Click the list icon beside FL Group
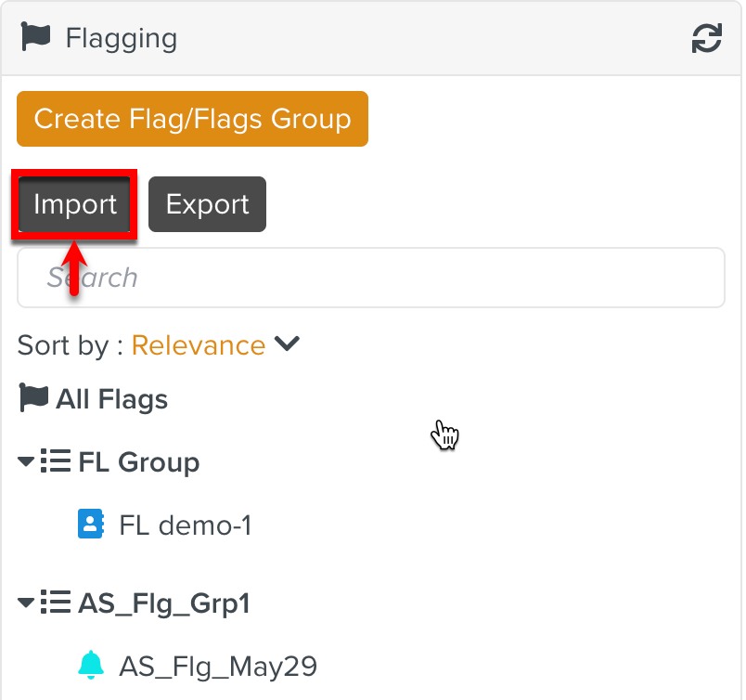 click(x=56, y=460)
